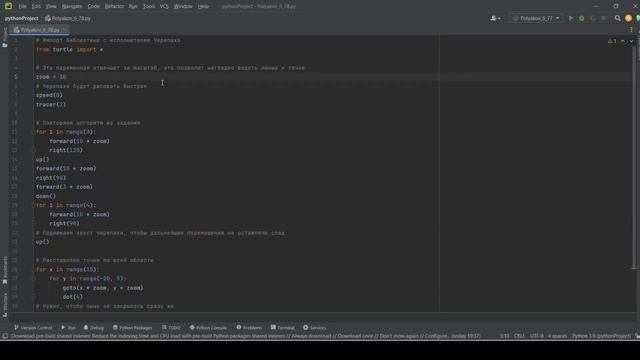Open the Code menu
This screenshot has height=360, width=640.
pos(93,6)
